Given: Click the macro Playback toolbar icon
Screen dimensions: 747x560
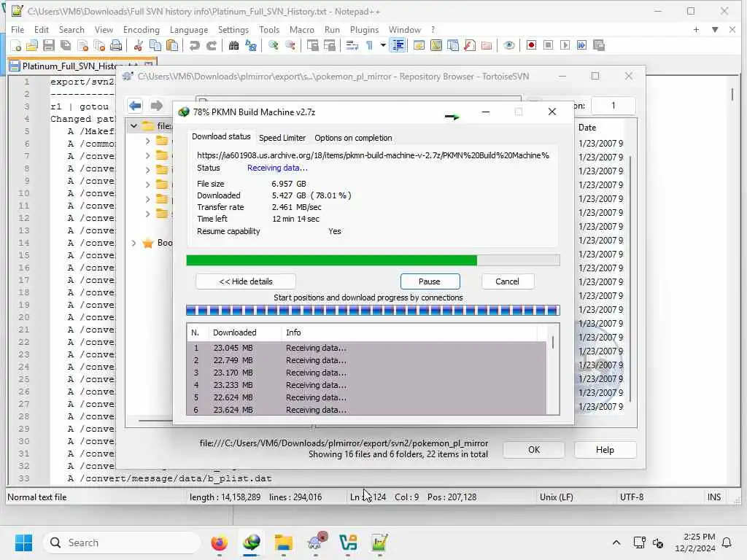Looking at the screenshot, I should point(565,46).
